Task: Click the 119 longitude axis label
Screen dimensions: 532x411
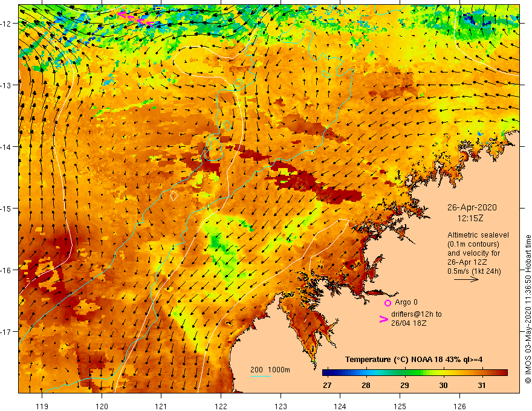Action: coord(42,406)
